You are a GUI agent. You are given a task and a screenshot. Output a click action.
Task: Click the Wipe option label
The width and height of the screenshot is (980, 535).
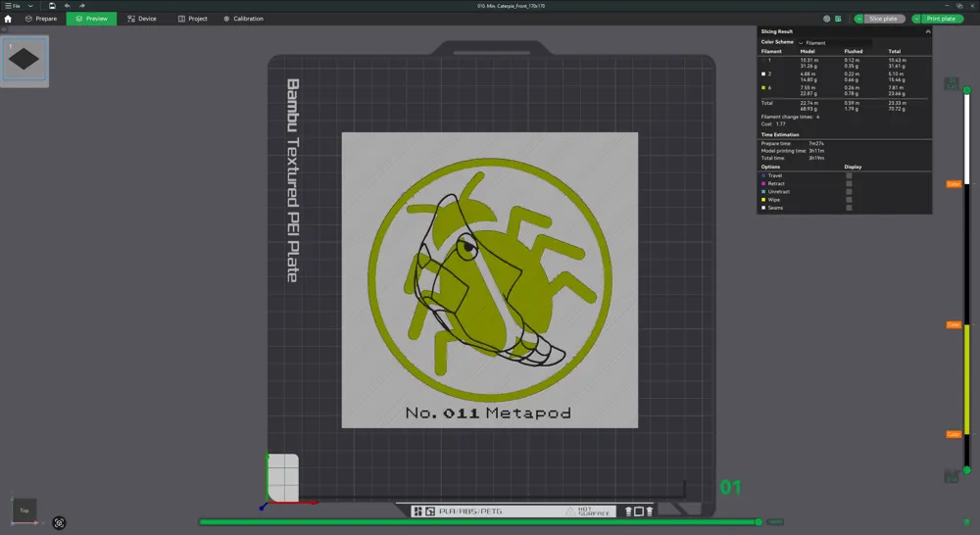click(774, 200)
